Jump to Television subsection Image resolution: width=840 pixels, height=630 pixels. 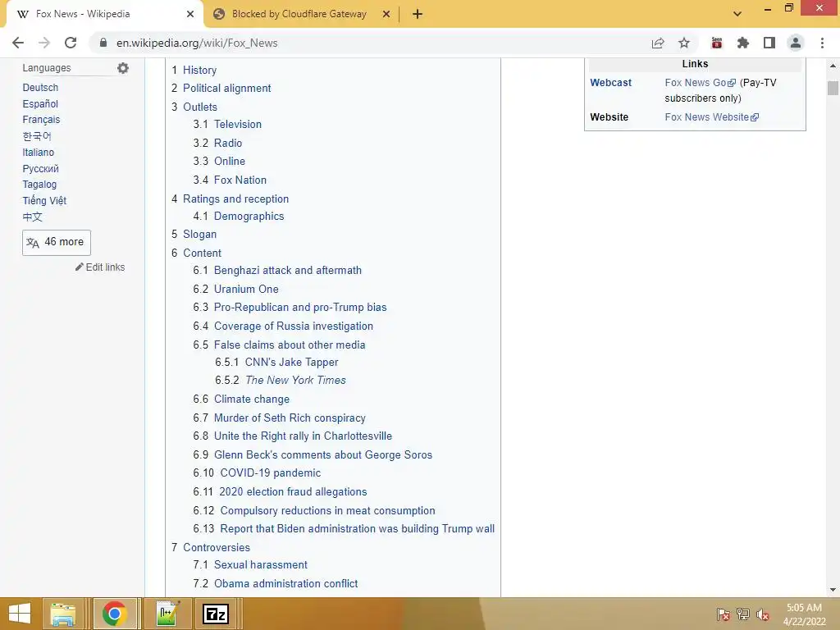click(x=237, y=125)
